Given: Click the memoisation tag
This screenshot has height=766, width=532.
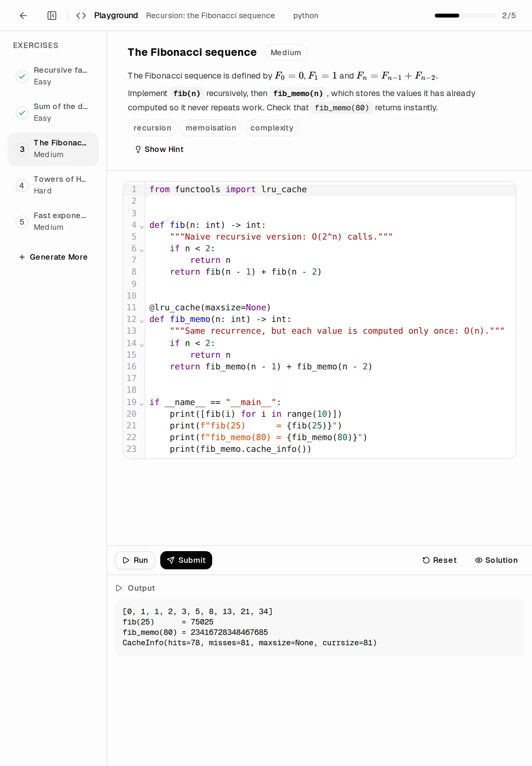Looking at the screenshot, I should point(211,128).
